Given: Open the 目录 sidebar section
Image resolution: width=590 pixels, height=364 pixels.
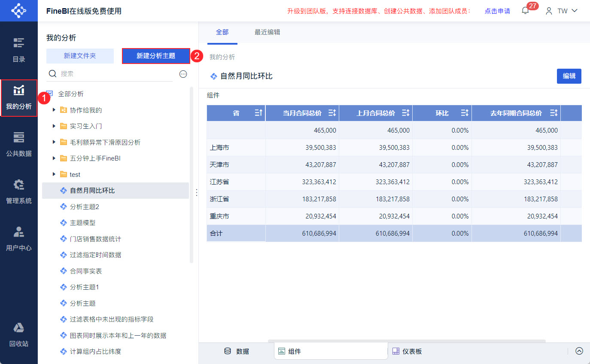Looking at the screenshot, I should (x=19, y=50).
